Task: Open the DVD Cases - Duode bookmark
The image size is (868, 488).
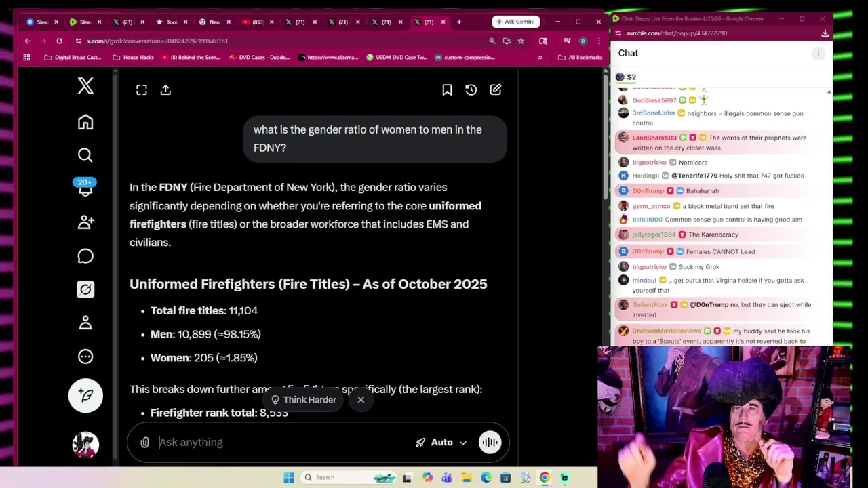Action: coord(260,58)
